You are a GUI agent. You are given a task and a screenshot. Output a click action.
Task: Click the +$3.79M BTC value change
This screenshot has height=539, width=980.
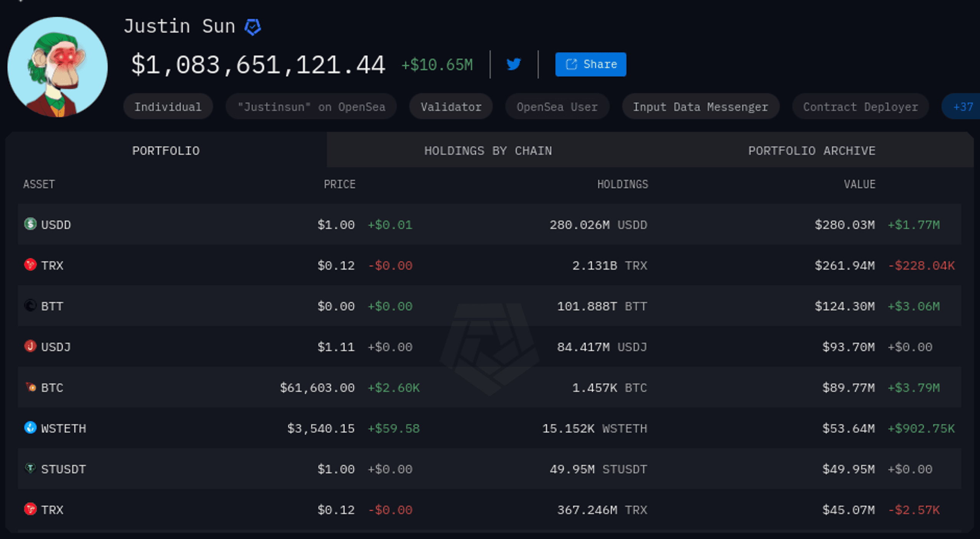coord(914,388)
